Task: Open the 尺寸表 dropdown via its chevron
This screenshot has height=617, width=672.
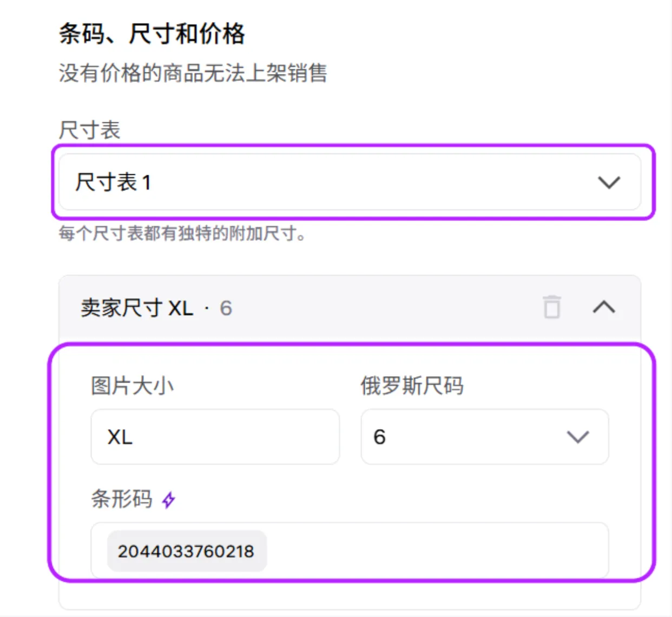Action: coord(609,182)
